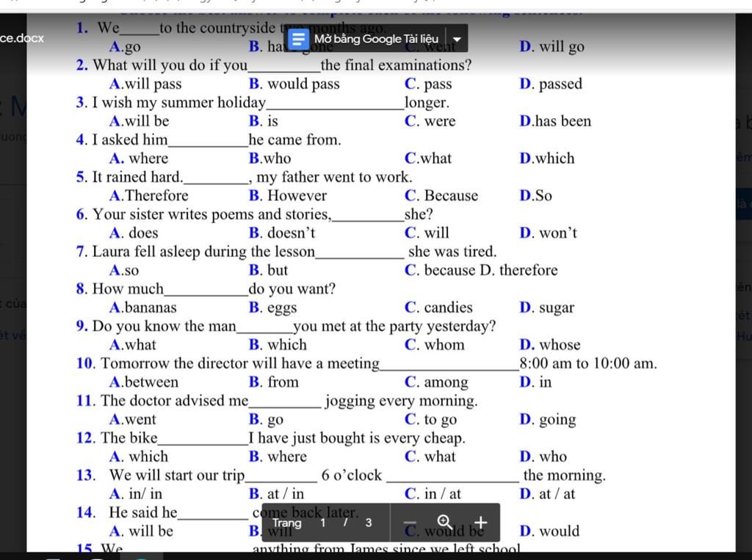The width and height of the screenshot is (752, 560).
Task: Select option 'A. where' in question 4
Action: [x=139, y=159]
